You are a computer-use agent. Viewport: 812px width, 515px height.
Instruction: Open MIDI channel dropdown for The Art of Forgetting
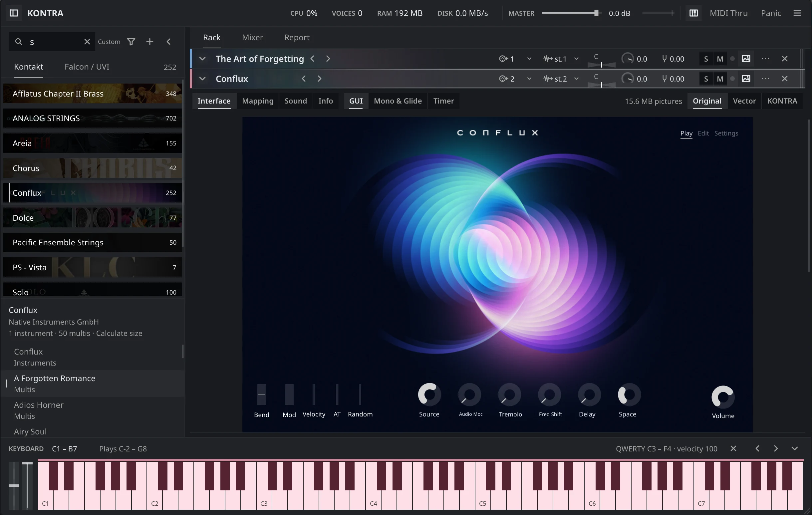[x=515, y=59]
